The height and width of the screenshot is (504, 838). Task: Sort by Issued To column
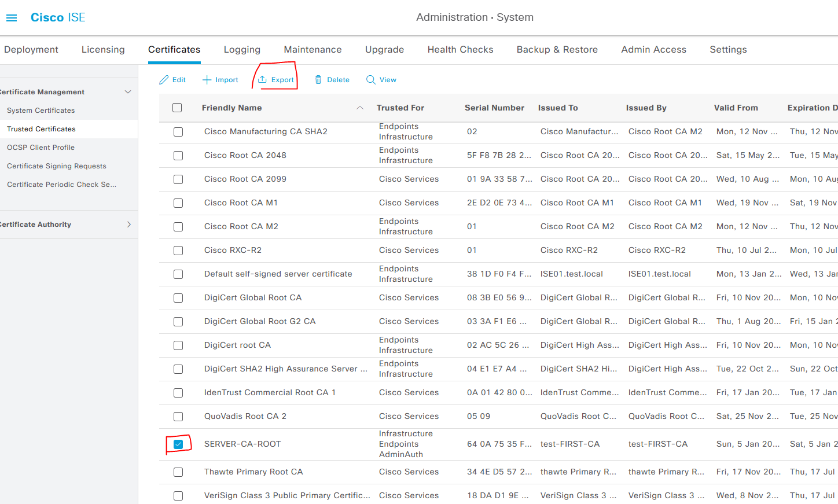[558, 108]
